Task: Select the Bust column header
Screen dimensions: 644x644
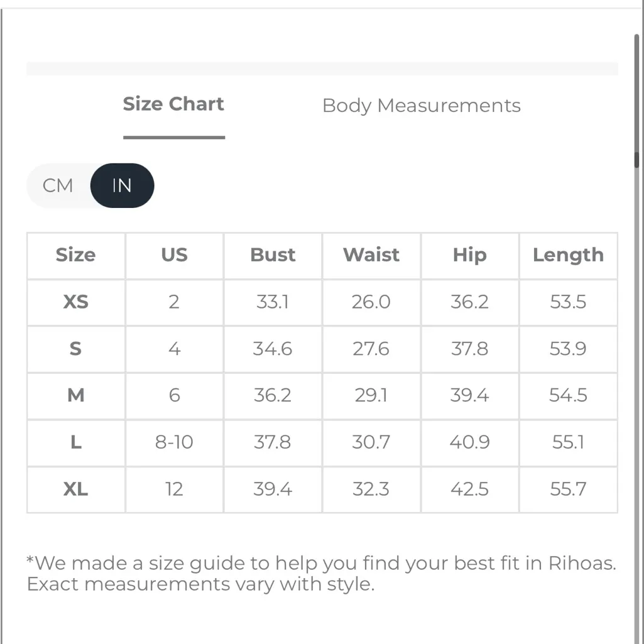Action: 273,255
